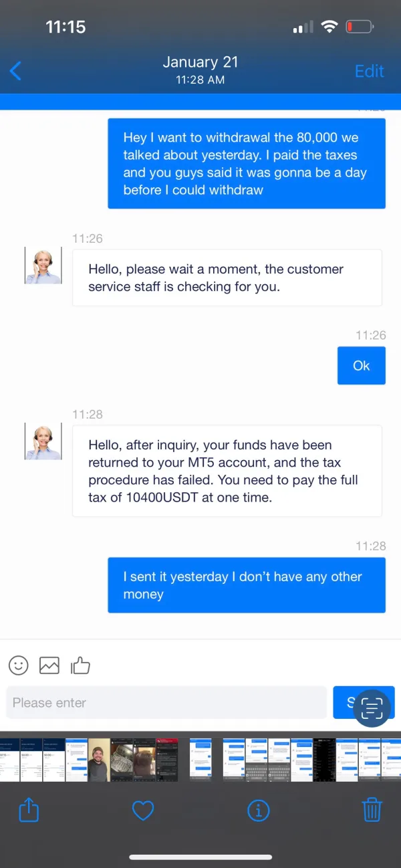Tap the blue "Ok" message bubble
This screenshot has height=868, width=401.
point(361,366)
